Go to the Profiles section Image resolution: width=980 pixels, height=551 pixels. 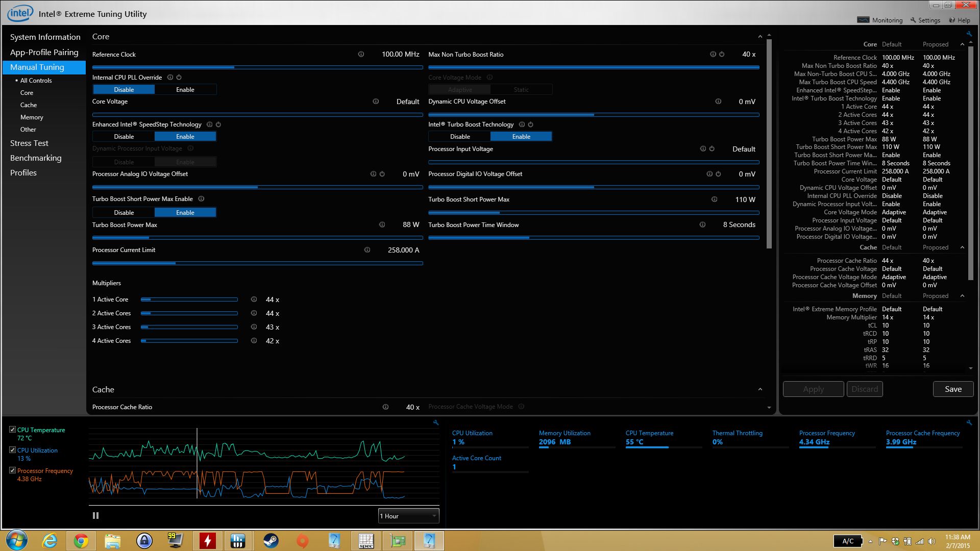[x=23, y=173]
